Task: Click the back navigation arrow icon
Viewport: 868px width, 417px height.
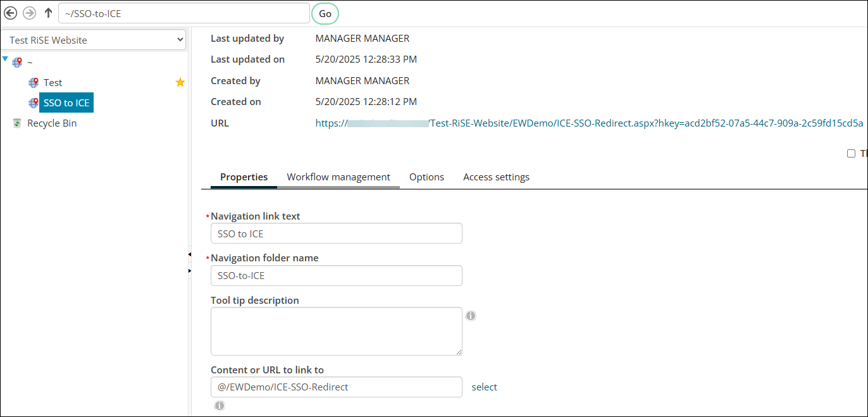Action: 11,13
